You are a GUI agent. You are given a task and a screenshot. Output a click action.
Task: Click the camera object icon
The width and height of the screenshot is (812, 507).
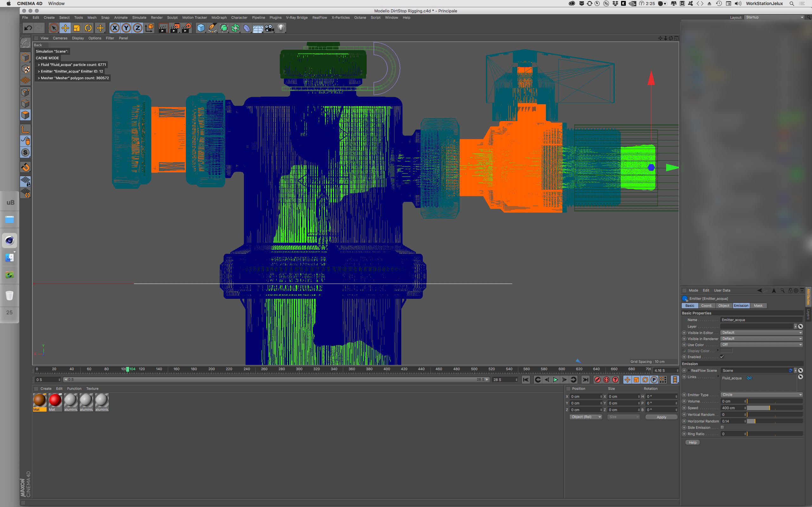[x=269, y=28]
